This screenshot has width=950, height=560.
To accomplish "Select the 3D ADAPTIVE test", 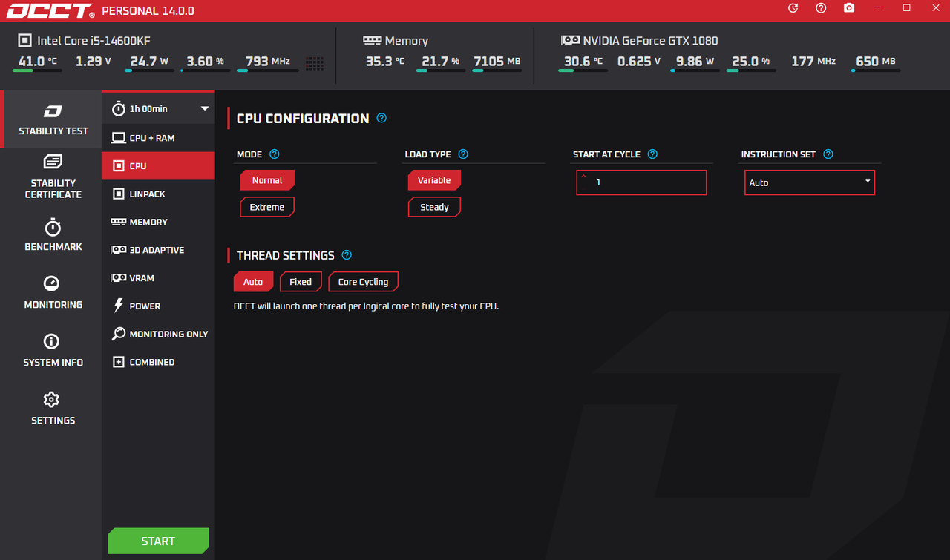I will click(158, 250).
